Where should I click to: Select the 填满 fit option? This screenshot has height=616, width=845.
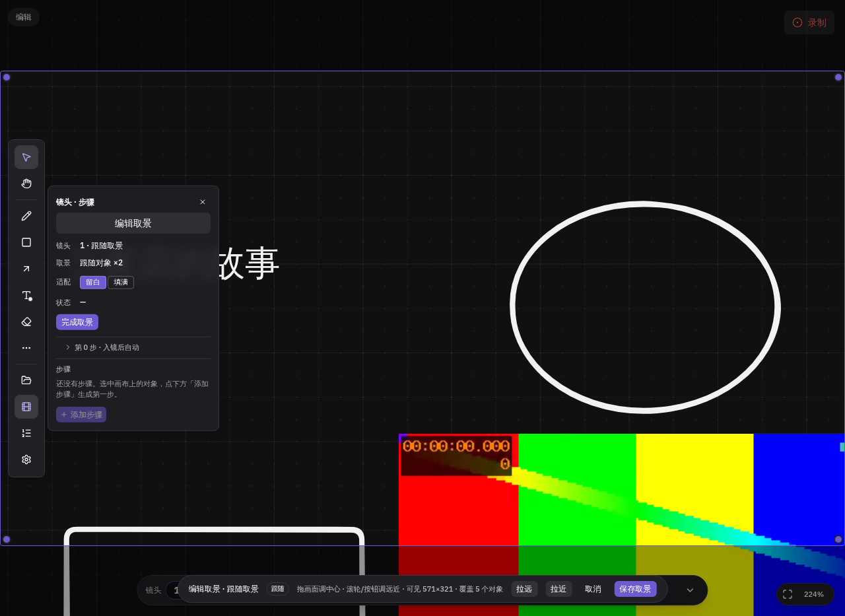click(x=121, y=283)
